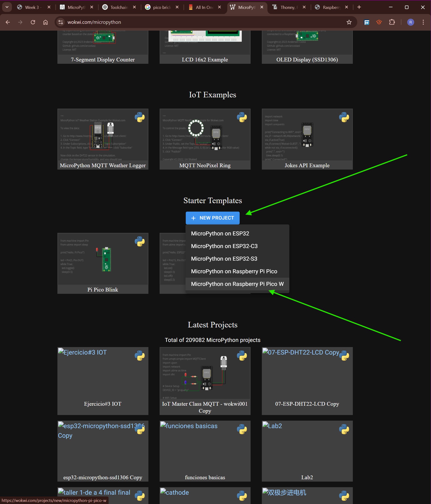Open the Lab2 project
Screen dimensions: 431x504
[x=307, y=451]
